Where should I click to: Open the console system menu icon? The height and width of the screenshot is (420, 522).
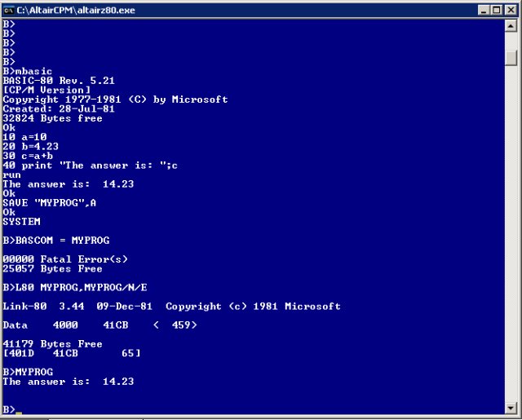pyautogui.click(x=8, y=11)
